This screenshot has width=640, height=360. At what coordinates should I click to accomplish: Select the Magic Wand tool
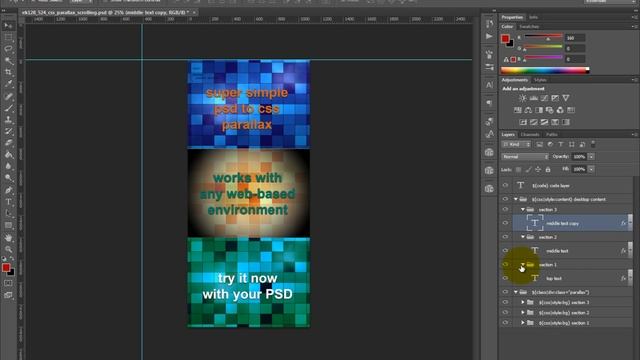pos(8,61)
